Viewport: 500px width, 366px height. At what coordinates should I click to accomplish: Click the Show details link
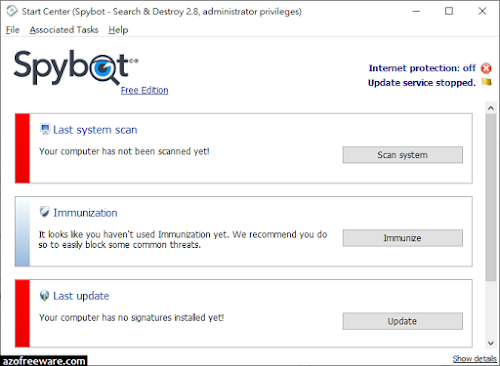click(474, 359)
